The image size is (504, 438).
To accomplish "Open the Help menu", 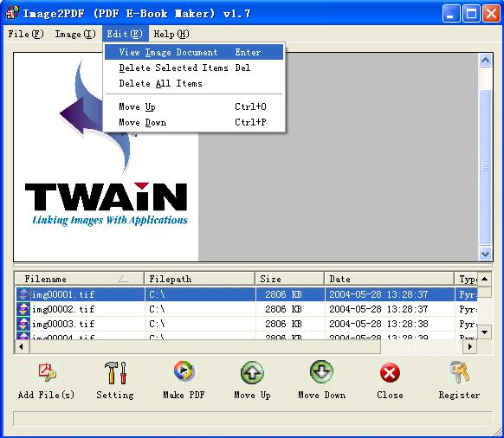I will (x=171, y=34).
